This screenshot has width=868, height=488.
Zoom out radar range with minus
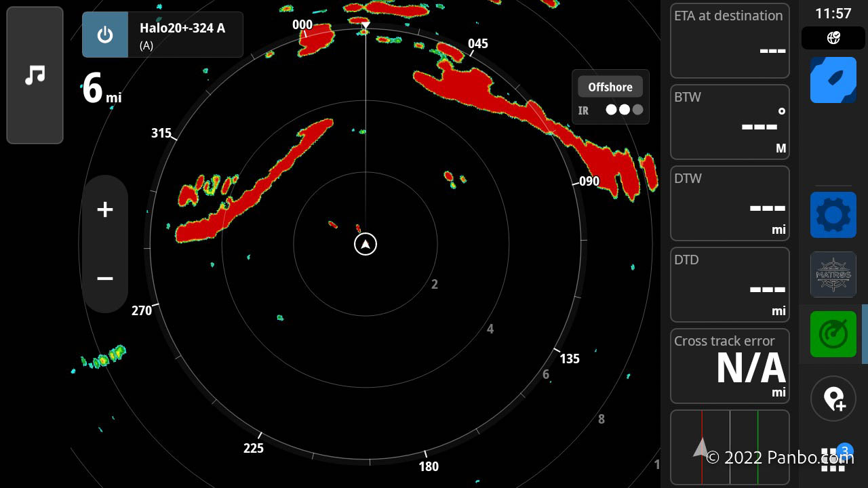[105, 279]
